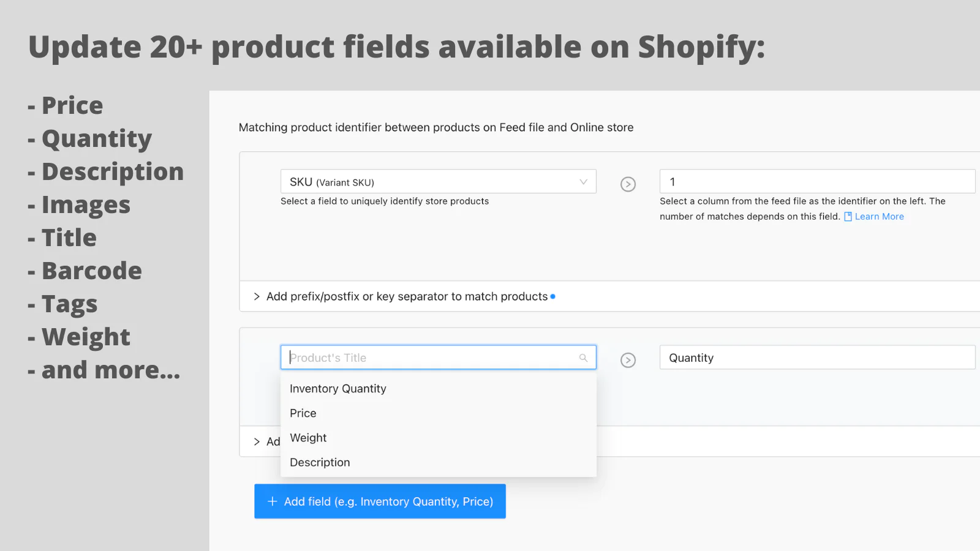
Task: Click the magnifier icon in Product's Title field
Action: 583,358
